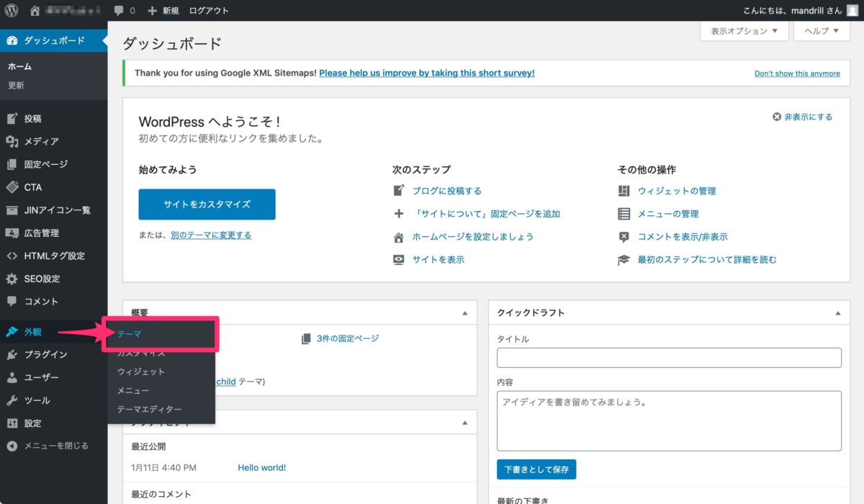Image resolution: width=864 pixels, height=504 pixels.
Task: Click the プラグイン plug icon
Action: click(x=12, y=354)
